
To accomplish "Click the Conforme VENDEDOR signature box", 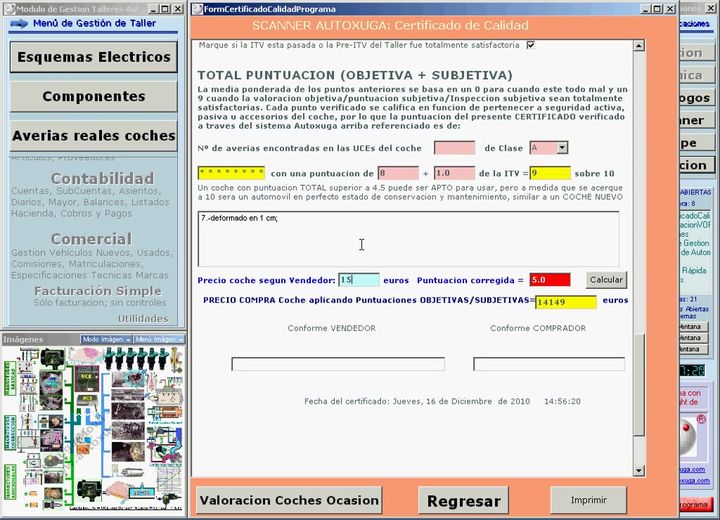I will (x=338, y=364).
